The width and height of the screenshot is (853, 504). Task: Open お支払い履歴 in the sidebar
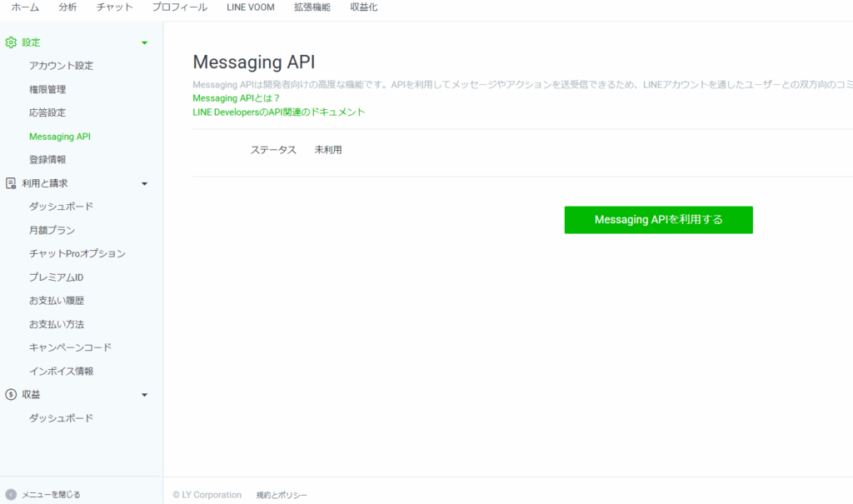click(x=57, y=301)
